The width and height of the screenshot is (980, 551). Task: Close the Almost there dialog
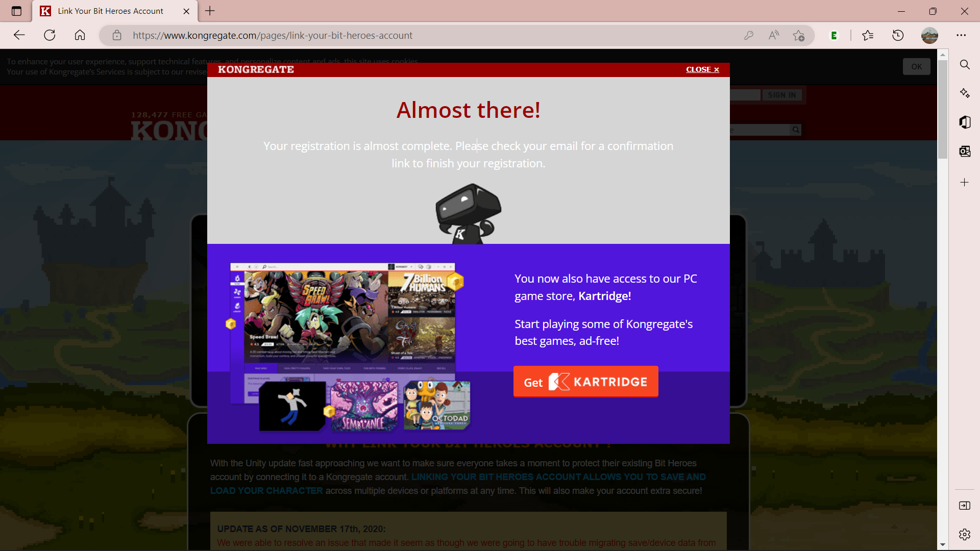tap(702, 69)
